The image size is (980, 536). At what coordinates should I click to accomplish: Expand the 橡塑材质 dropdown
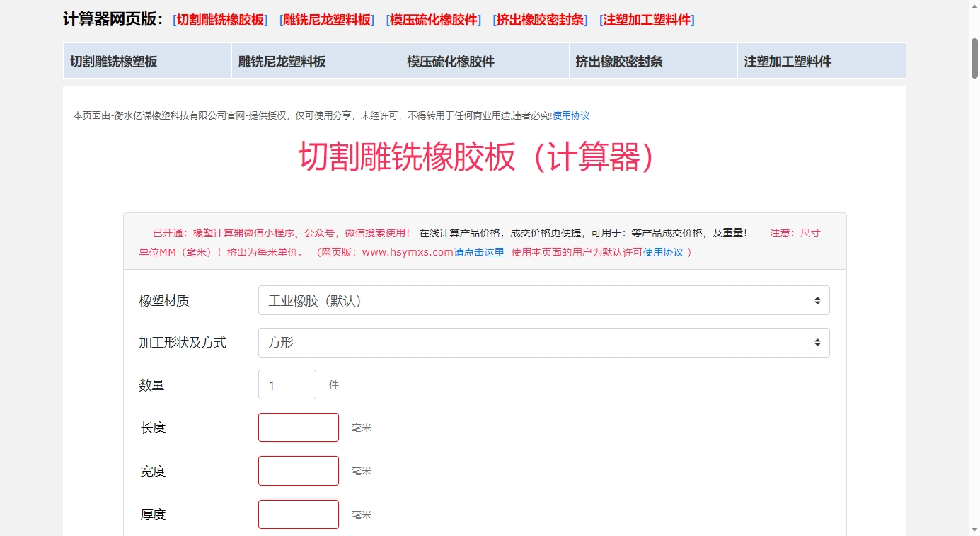tap(543, 300)
